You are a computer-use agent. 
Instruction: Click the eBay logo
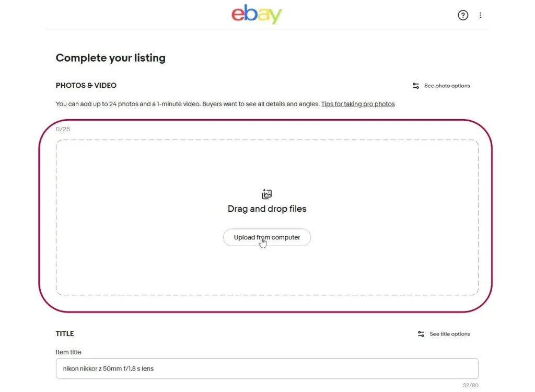point(257,15)
